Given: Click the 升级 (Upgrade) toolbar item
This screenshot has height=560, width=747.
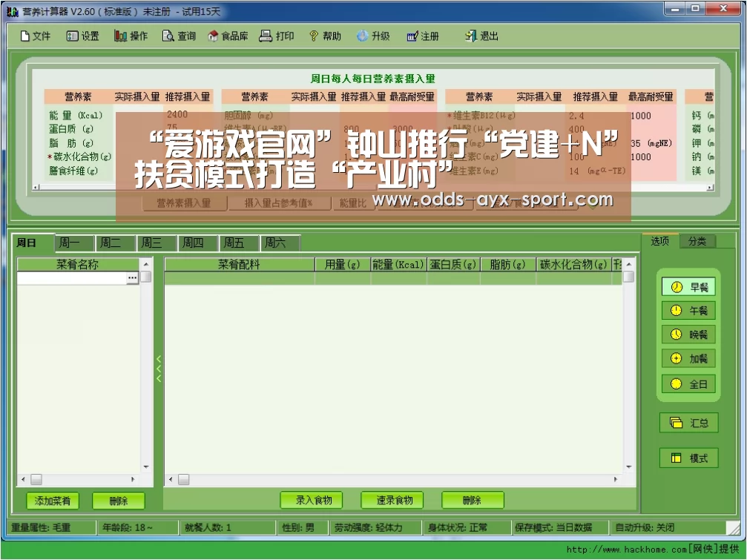Looking at the screenshot, I should click(374, 36).
